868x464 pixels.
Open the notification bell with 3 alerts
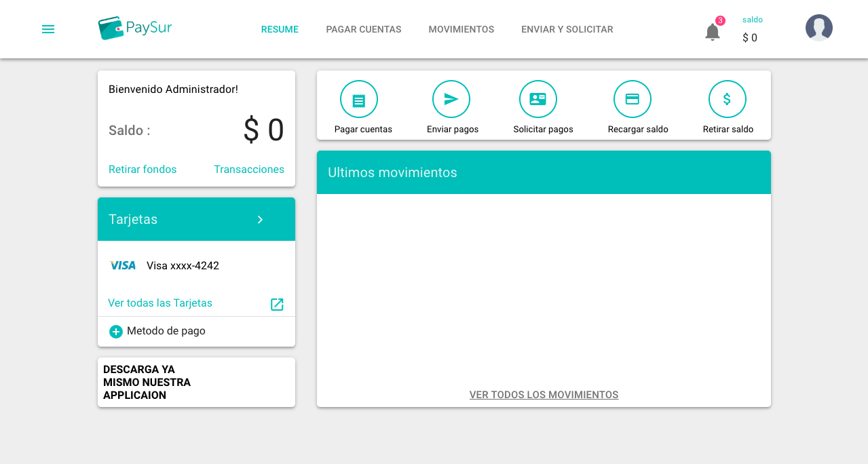click(x=712, y=32)
